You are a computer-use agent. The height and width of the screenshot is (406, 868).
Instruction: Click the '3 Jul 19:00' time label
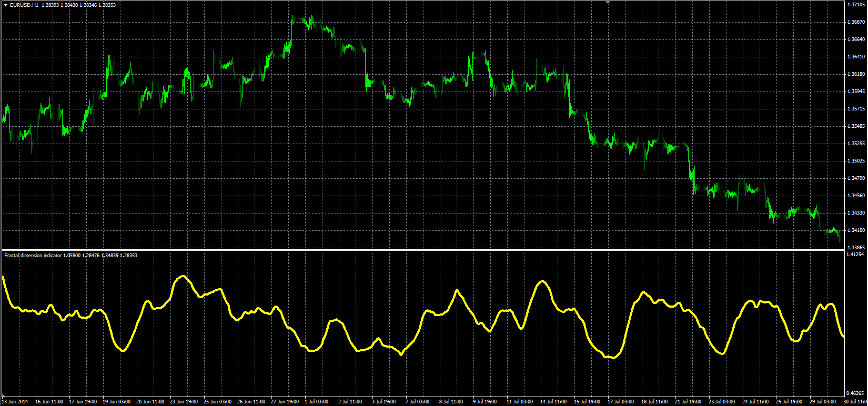385,402
